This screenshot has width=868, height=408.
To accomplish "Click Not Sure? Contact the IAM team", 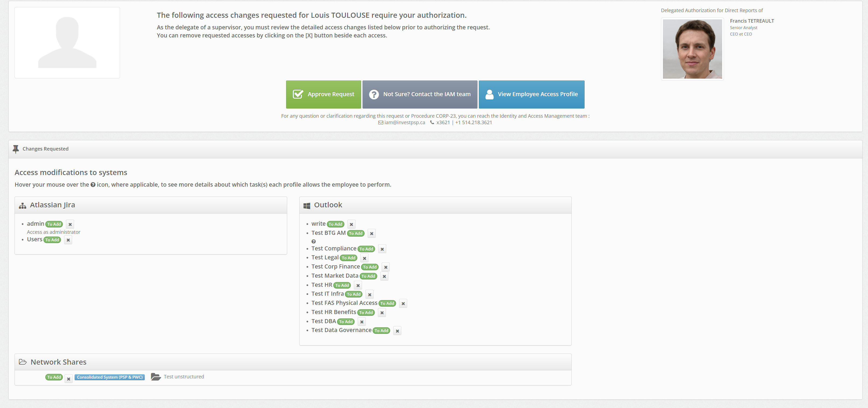I will (420, 95).
